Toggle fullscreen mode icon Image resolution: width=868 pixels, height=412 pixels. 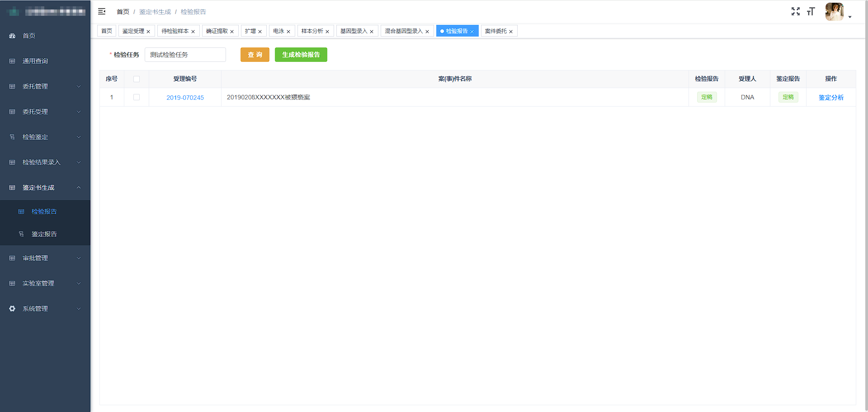[795, 11]
